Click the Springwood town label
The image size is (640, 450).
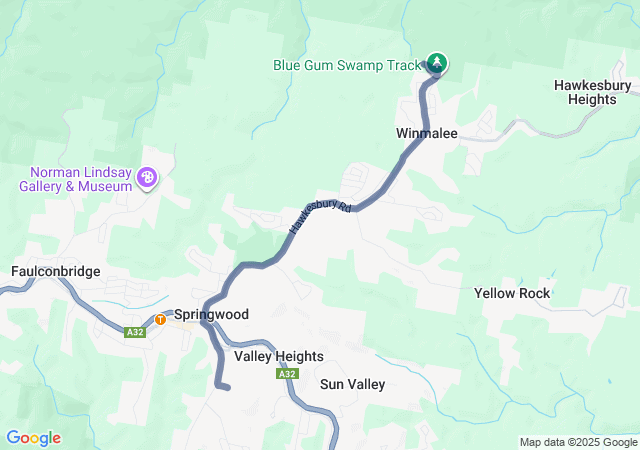click(211, 314)
